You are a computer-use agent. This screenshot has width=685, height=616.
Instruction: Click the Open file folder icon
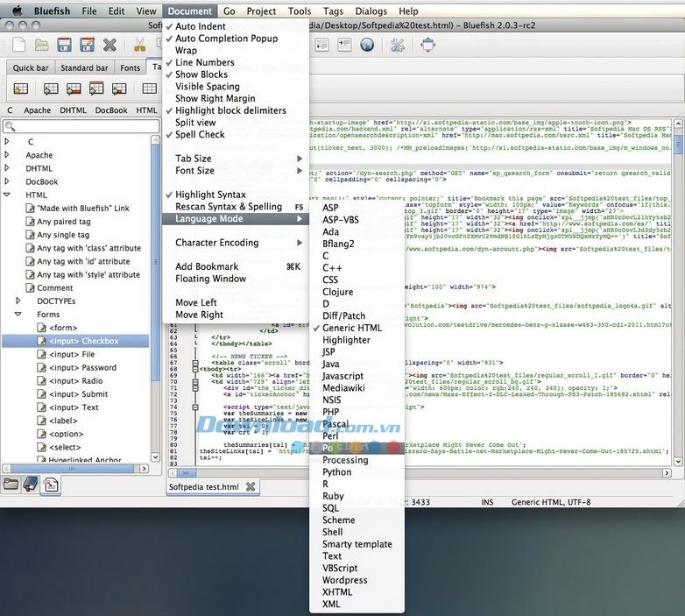[42, 45]
